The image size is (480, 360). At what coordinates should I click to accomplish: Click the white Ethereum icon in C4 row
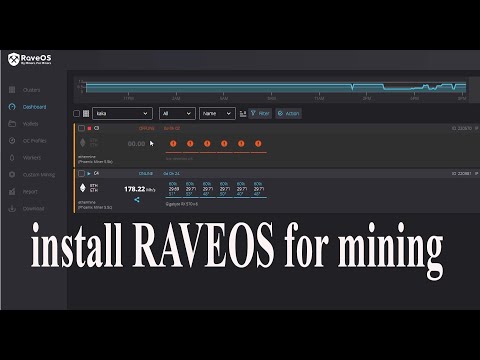pyautogui.click(x=83, y=188)
